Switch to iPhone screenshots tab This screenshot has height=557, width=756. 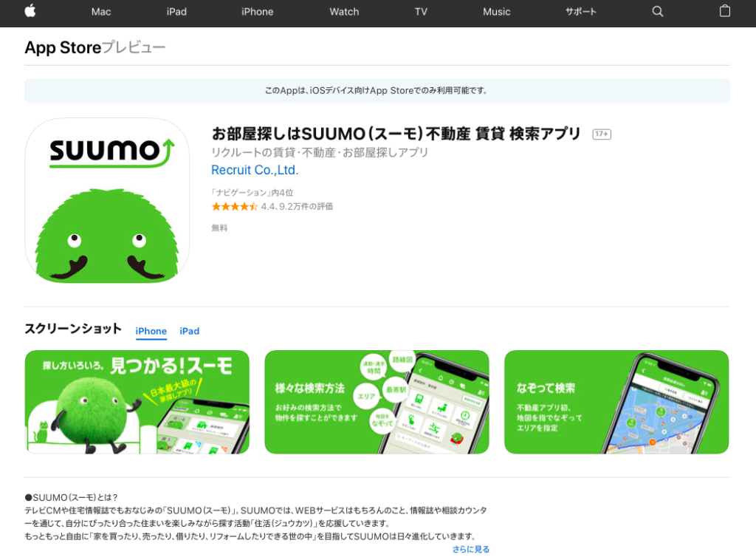[151, 331]
